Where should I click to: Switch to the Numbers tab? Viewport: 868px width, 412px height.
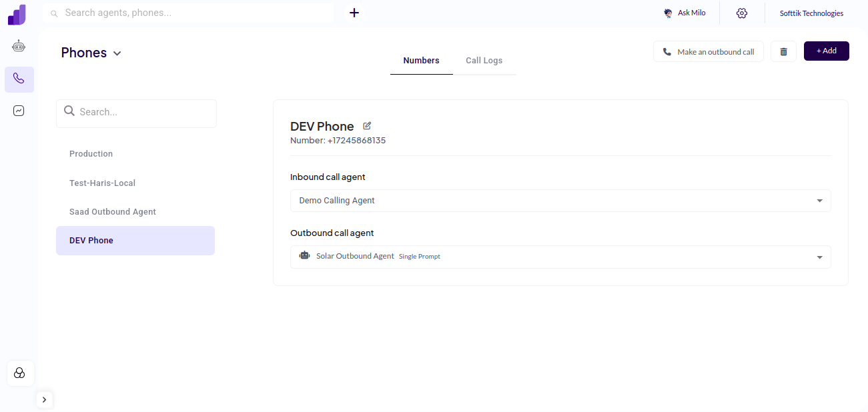pos(421,61)
